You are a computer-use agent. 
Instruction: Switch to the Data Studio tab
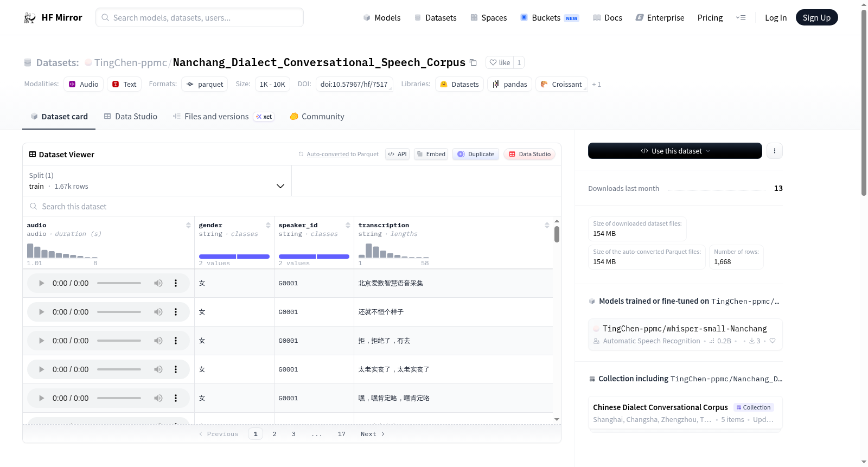131,117
